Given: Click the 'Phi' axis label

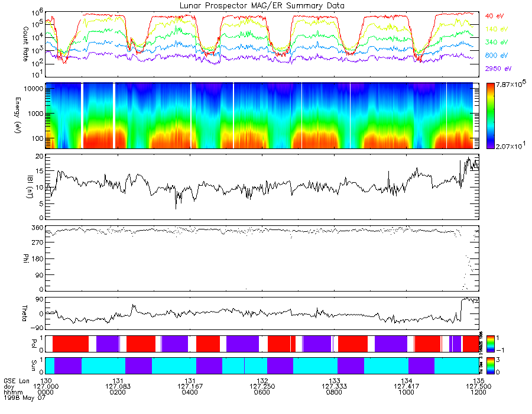Looking at the screenshot, I should [25, 258].
